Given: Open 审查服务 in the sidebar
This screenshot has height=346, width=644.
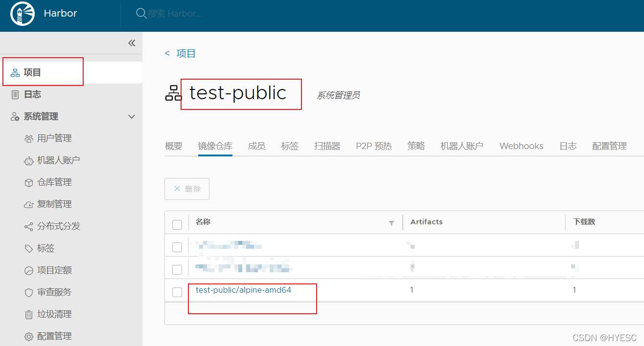Looking at the screenshot, I should (54, 292).
